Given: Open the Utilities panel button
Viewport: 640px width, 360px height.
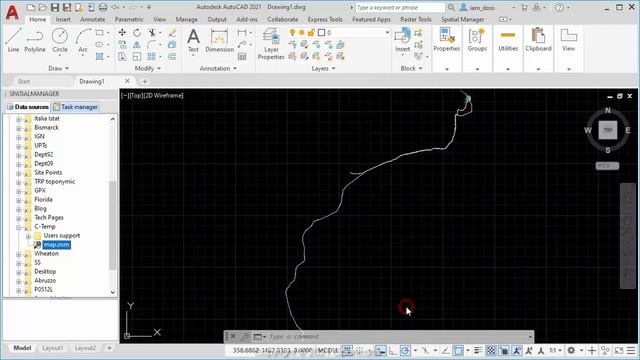Looking at the screenshot, I should point(508,41).
